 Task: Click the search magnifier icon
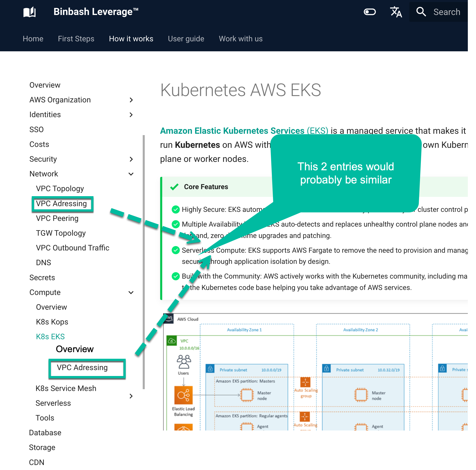click(421, 11)
